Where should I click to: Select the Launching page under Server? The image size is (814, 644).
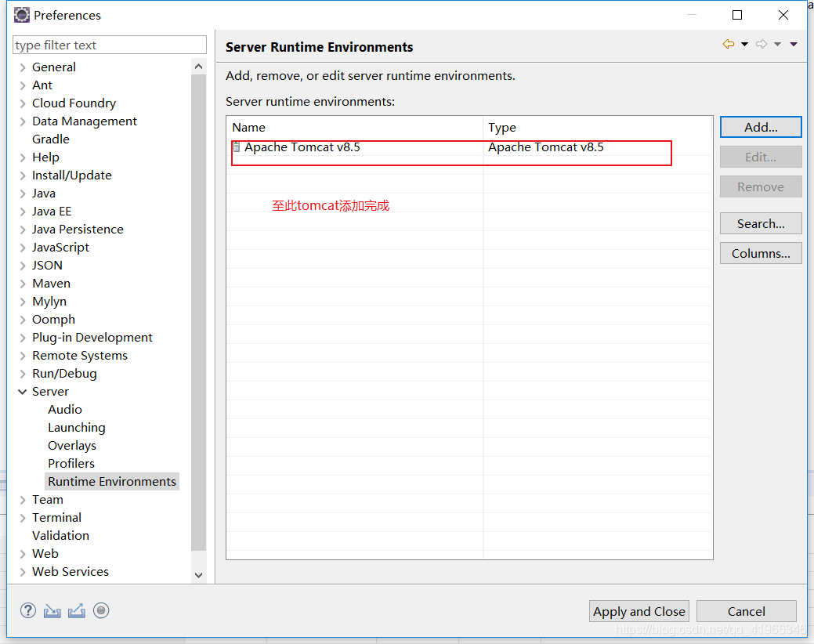click(x=77, y=428)
